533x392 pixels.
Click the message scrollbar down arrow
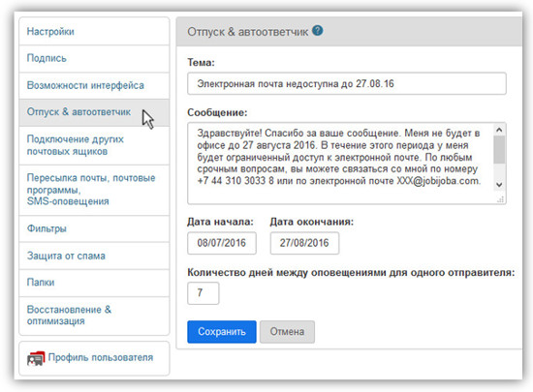499,185
